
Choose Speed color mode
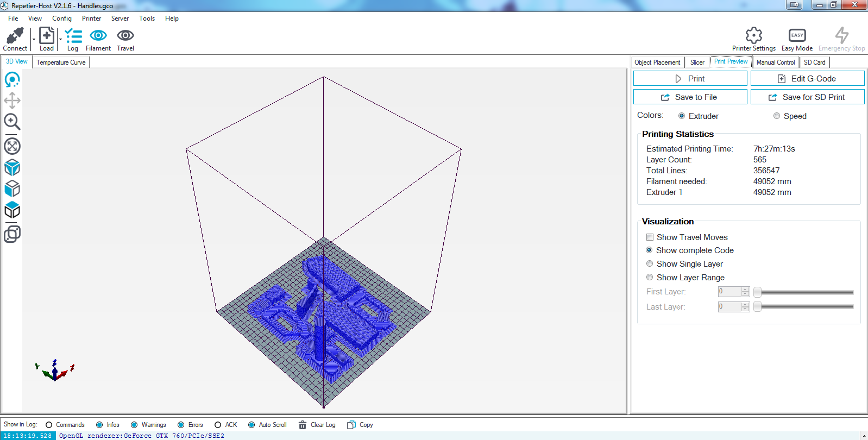777,116
